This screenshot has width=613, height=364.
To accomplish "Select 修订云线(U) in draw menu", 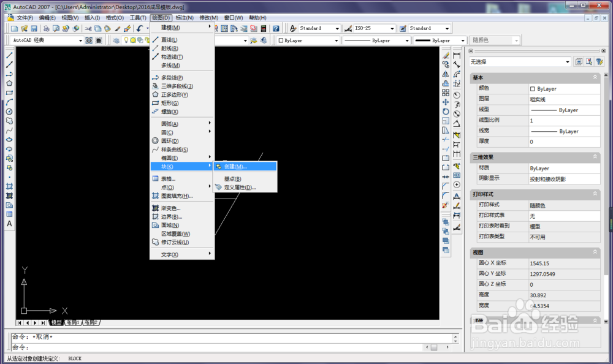I will point(182,243).
